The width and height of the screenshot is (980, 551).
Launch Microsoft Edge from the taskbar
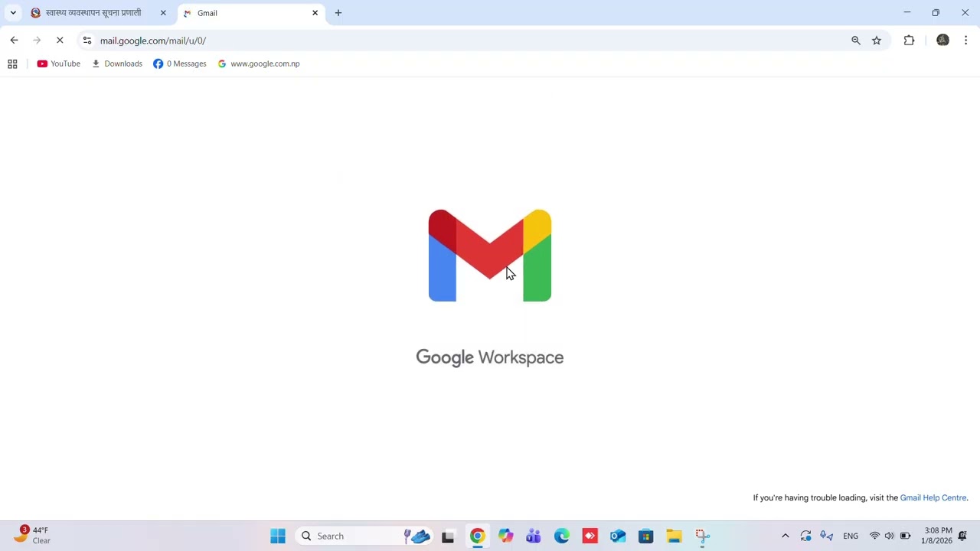tap(562, 536)
